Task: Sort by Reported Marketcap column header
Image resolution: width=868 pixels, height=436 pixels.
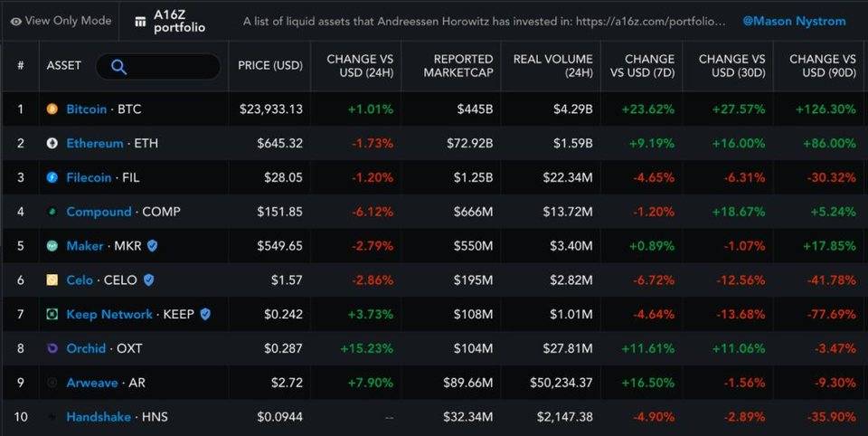Action: tap(458, 65)
